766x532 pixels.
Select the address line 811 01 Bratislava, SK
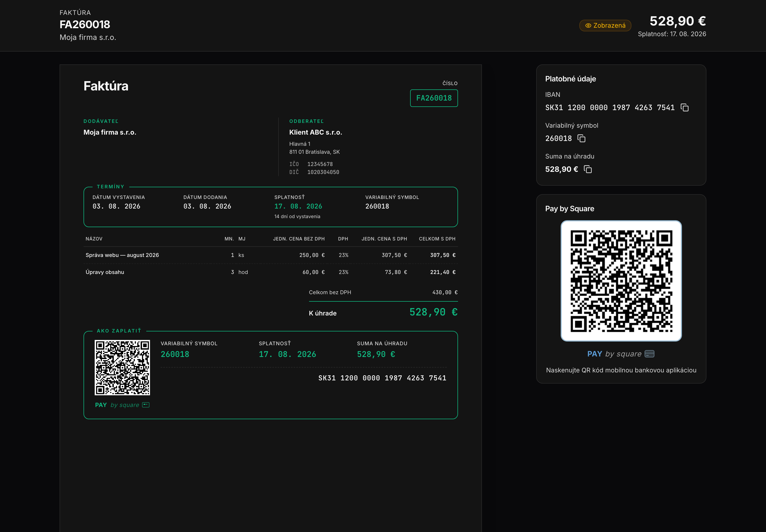pos(314,152)
